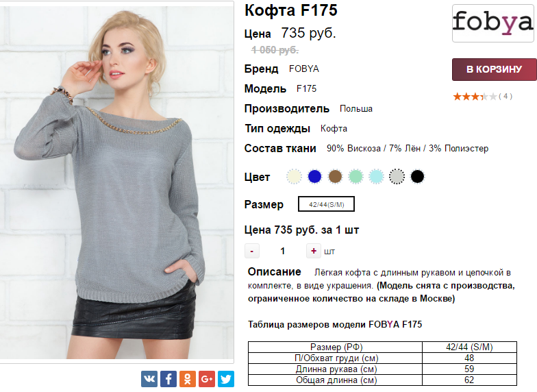The height and width of the screenshot is (392, 537).
Task: Share product on Facebook
Action: pyautogui.click(x=168, y=378)
